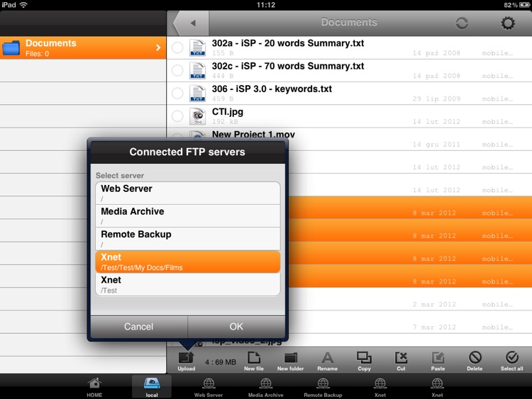
Task: Create a new file with New file icon
Action: tap(254, 361)
